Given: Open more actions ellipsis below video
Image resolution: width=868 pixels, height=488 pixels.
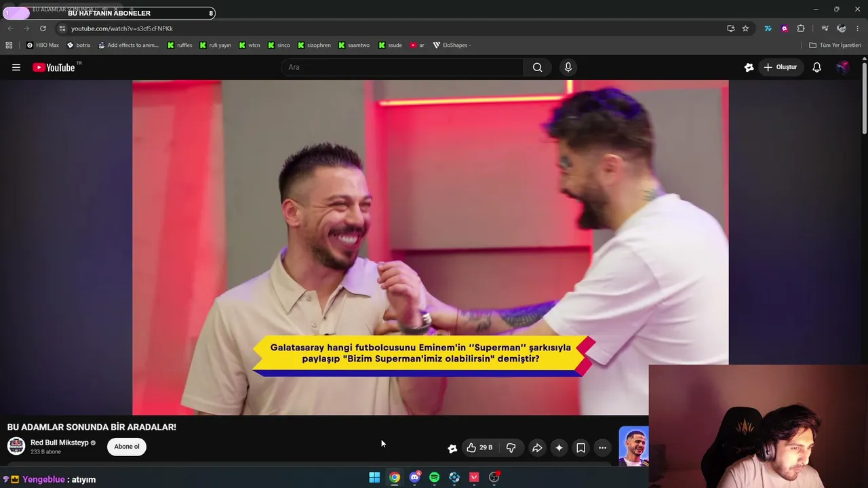Looking at the screenshot, I should click(x=602, y=447).
